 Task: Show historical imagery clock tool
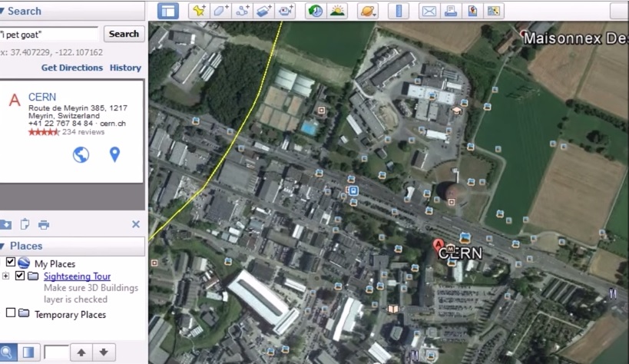click(x=316, y=11)
